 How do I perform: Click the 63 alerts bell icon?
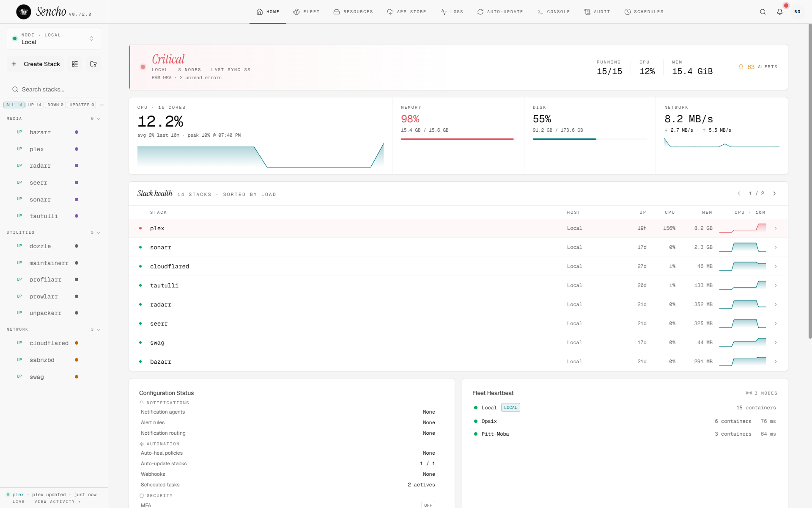pyautogui.click(x=741, y=67)
